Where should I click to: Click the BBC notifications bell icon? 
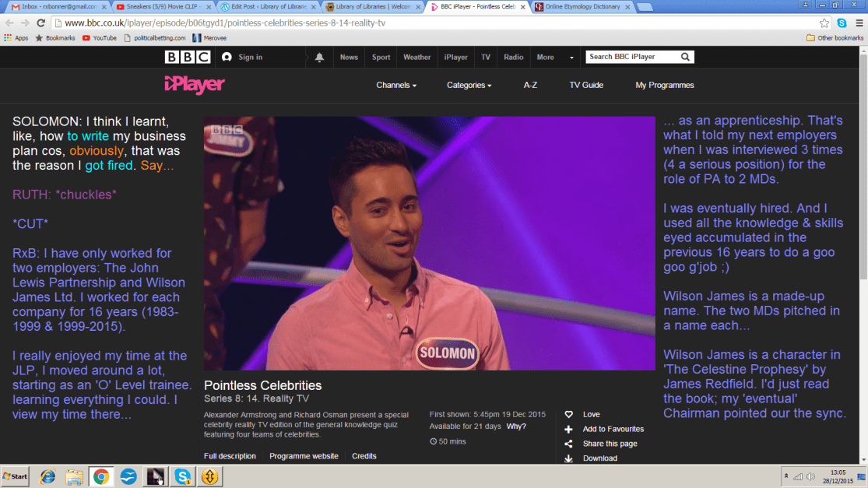(x=319, y=57)
